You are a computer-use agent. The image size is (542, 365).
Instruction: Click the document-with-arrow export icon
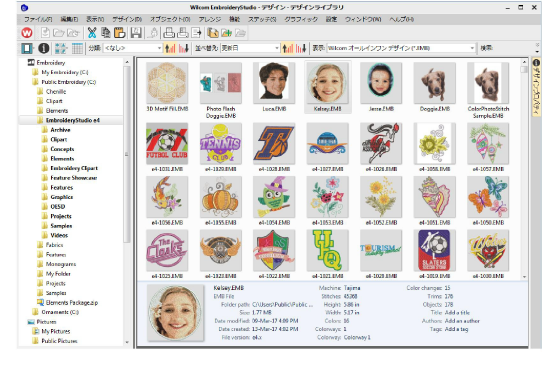pyautogui.click(x=196, y=33)
